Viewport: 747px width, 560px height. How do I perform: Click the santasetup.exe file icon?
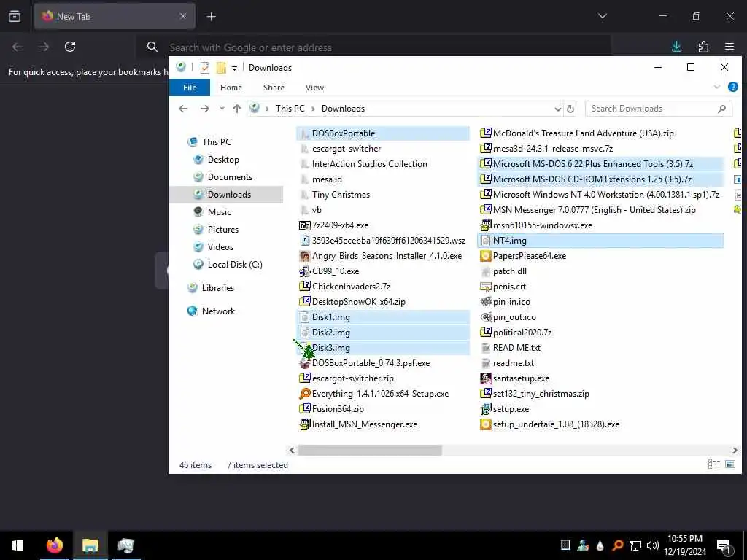click(x=485, y=378)
